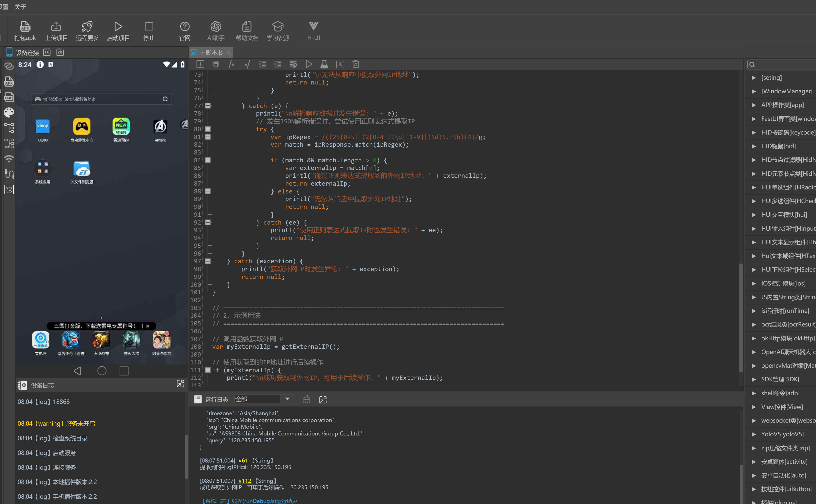The width and height of the screenshot is (816, 504).
Task: Click the print icon in editor toolbar
Action: pyautogui.click(x=216, y=64)
